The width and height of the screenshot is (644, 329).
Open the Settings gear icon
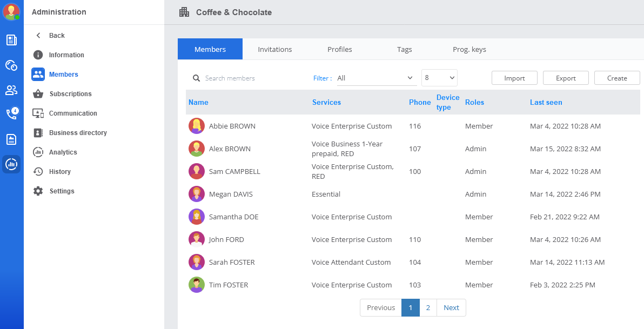pos(38,191)
